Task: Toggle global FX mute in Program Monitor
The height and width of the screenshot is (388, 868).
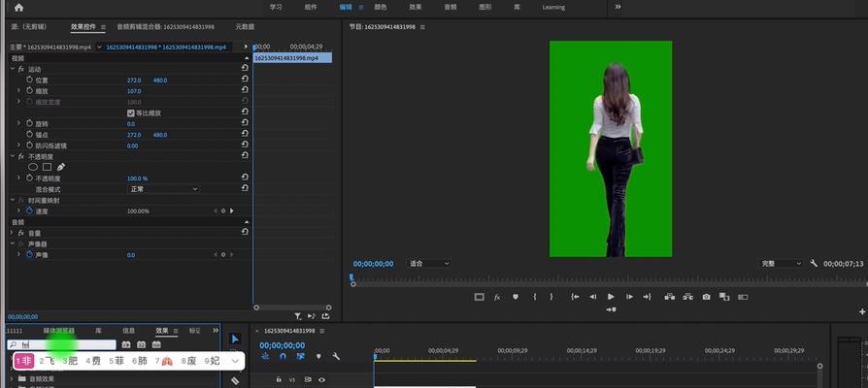Action: coord(497,297)
